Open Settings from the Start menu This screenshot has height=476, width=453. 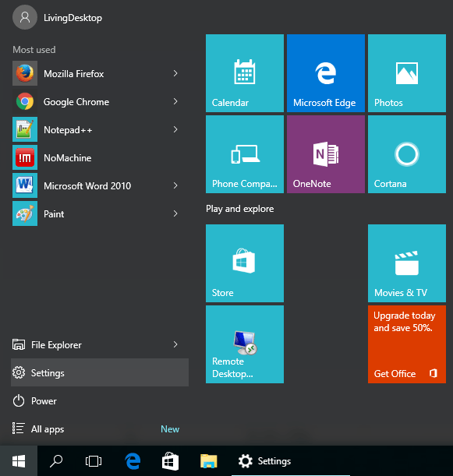(100, 372)
